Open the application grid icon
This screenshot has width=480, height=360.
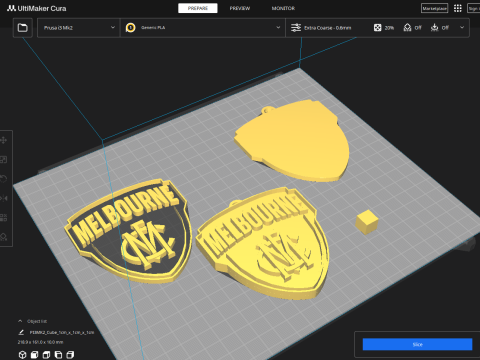[x=458, y=8]
